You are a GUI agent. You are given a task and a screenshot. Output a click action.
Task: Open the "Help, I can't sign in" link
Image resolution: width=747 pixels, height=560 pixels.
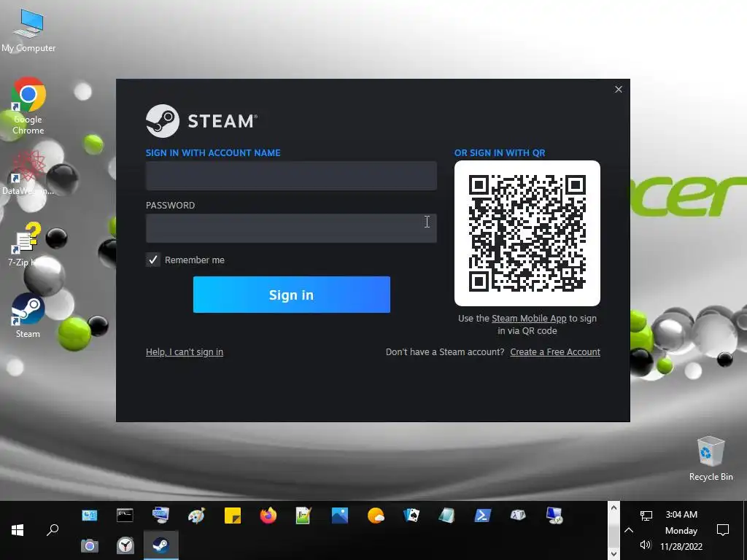185,352
